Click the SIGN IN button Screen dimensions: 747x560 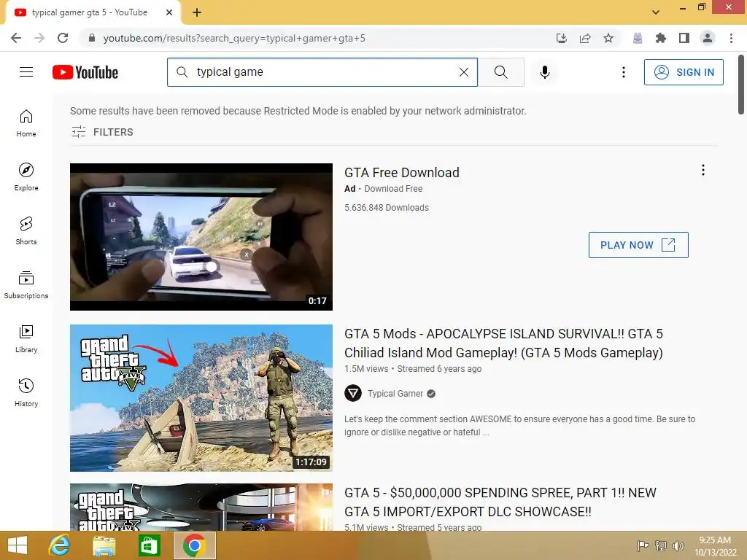(683, 72)
